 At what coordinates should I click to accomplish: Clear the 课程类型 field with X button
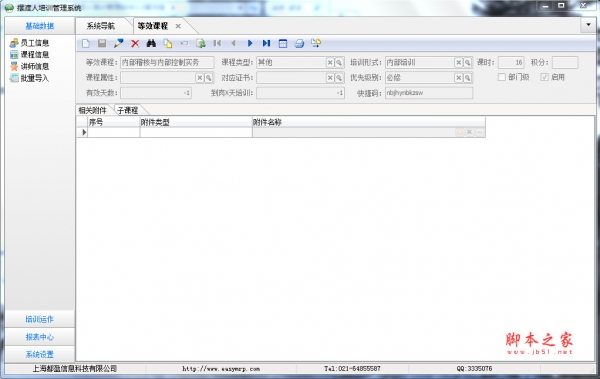[x=330, y=62]
